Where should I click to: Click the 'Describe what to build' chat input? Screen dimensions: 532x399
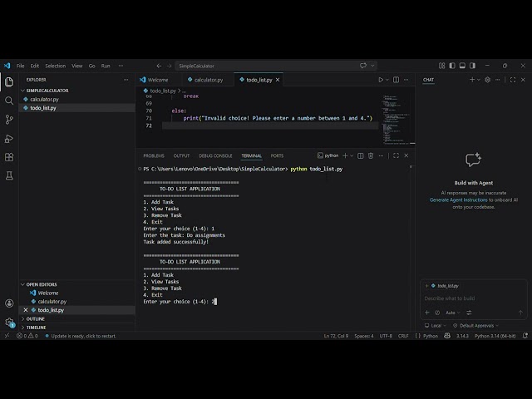(x=474, y=298)
